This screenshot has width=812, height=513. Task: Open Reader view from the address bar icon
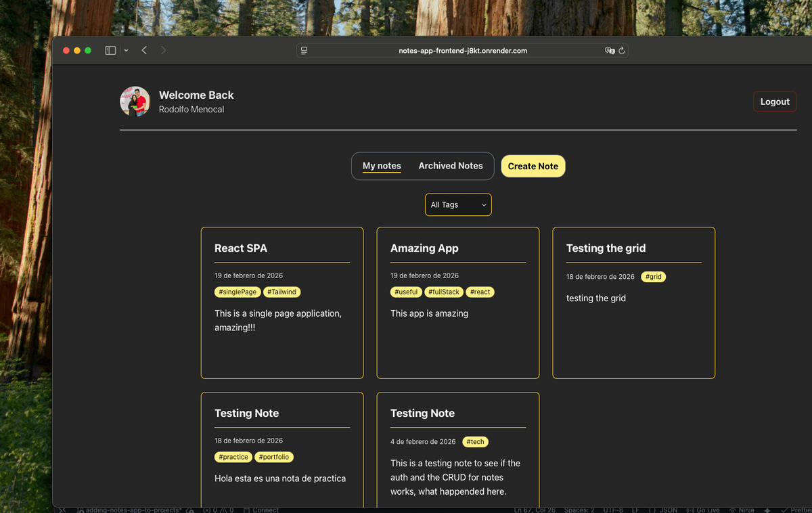click(304, 50)
